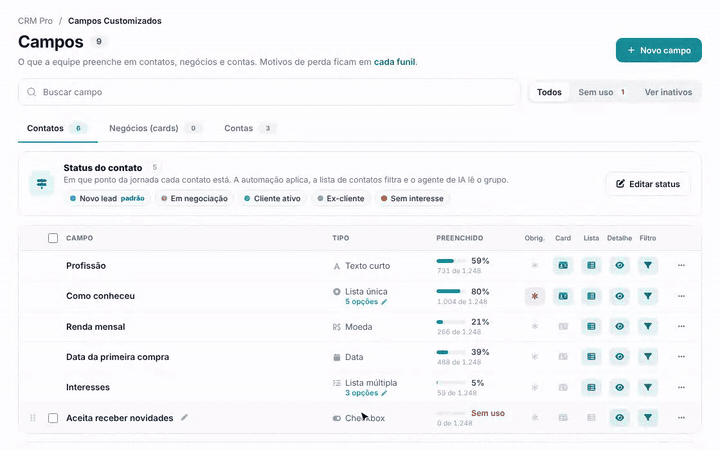
Task: Enable Card display for Data da primeira compra
Action: click(563, 357)
